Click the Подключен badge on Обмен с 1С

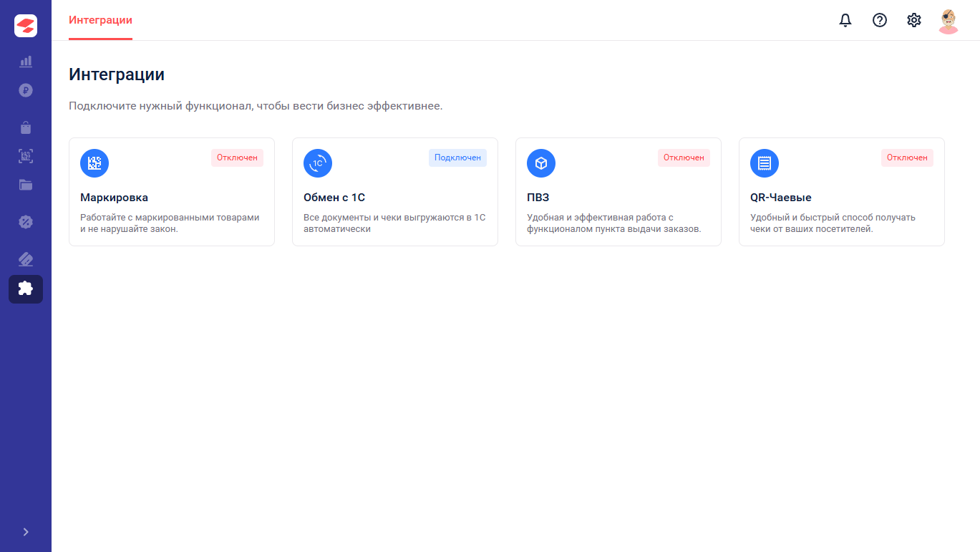coord(457,158)
